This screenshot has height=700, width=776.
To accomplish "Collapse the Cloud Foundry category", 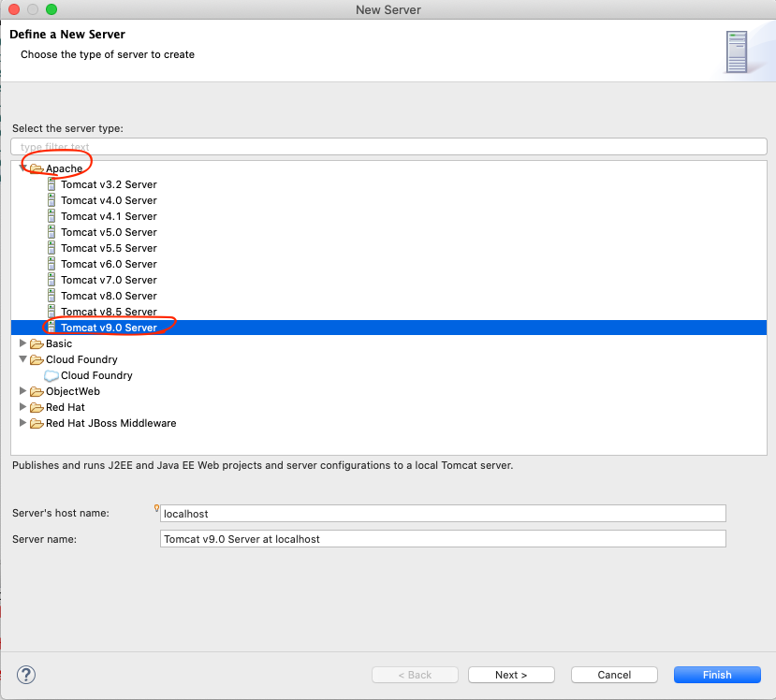I will (22, 359).
